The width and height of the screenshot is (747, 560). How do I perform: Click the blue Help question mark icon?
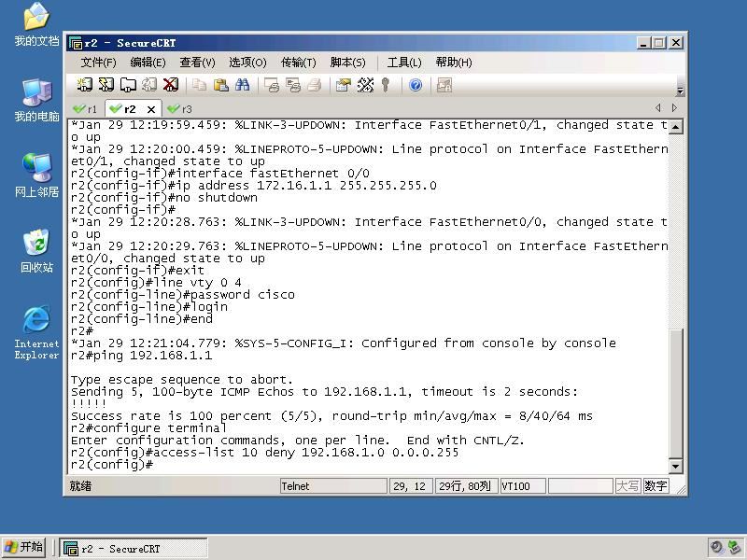pos(416,85)
